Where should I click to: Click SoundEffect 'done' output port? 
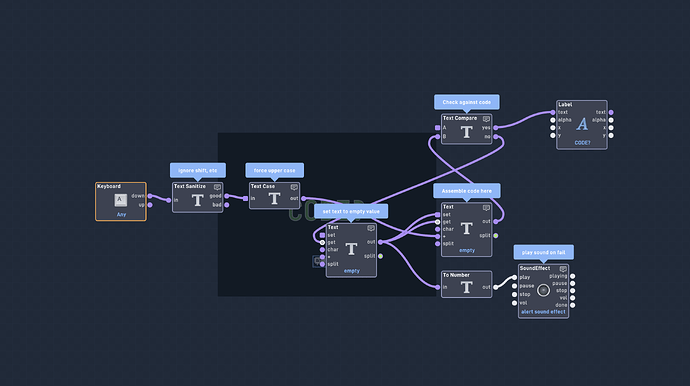(x=573, y=305)
